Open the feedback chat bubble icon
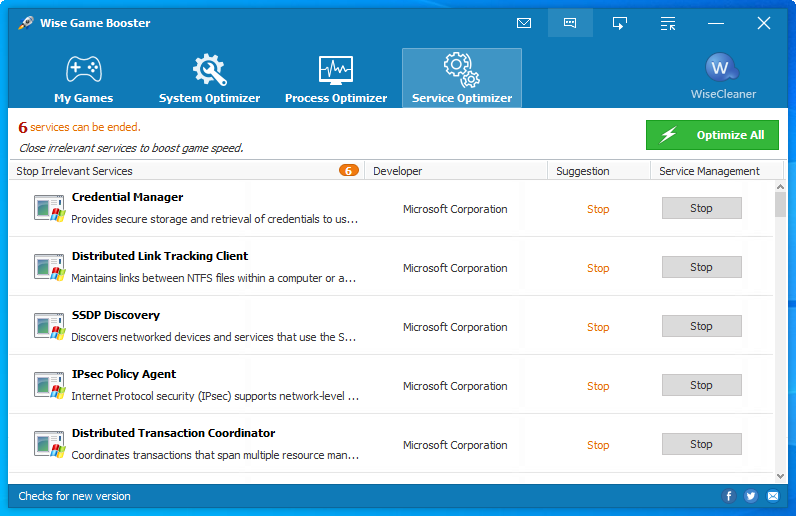Image resolution: width=796 pixels, height=516 pixels. coord(570,23)
